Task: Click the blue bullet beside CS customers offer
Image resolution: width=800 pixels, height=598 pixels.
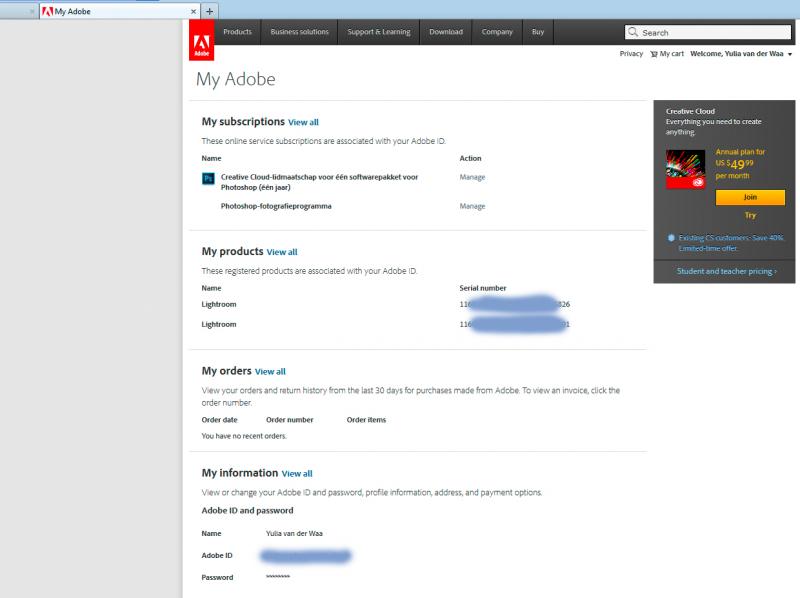Action: 671,238
